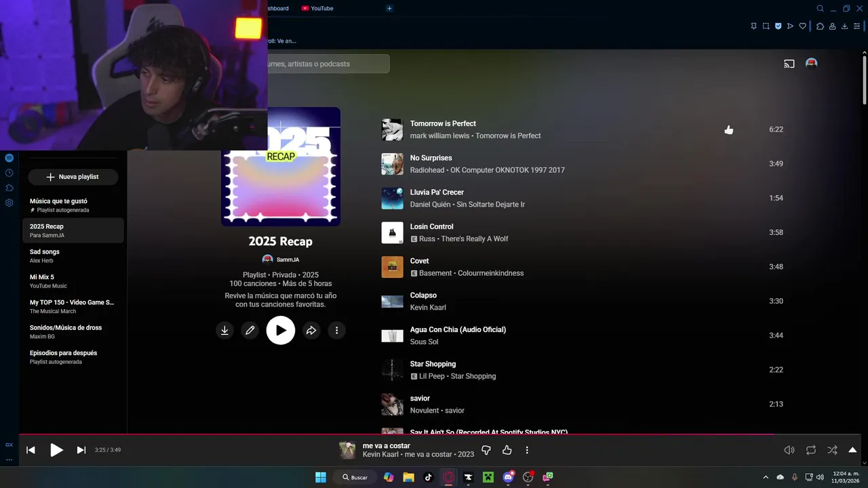Switch to the YouTube browser tab
This screenshot has width=868, height=488.
pyautogui.click(x=317, y=8)
